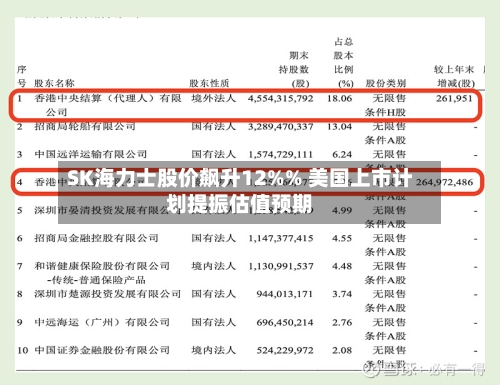This screenshot has width=500, height=385.
Task: Click the 无限售条件H股 share type cell
Action: coord(386,105)
